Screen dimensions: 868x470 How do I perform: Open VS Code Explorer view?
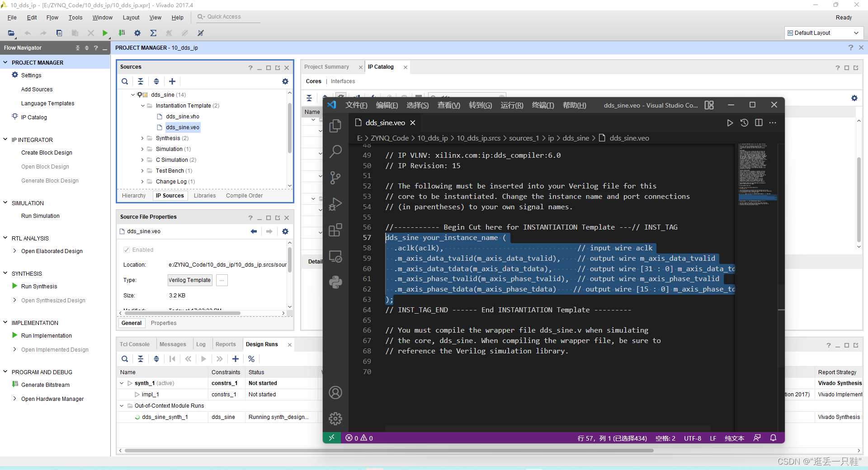335,126
